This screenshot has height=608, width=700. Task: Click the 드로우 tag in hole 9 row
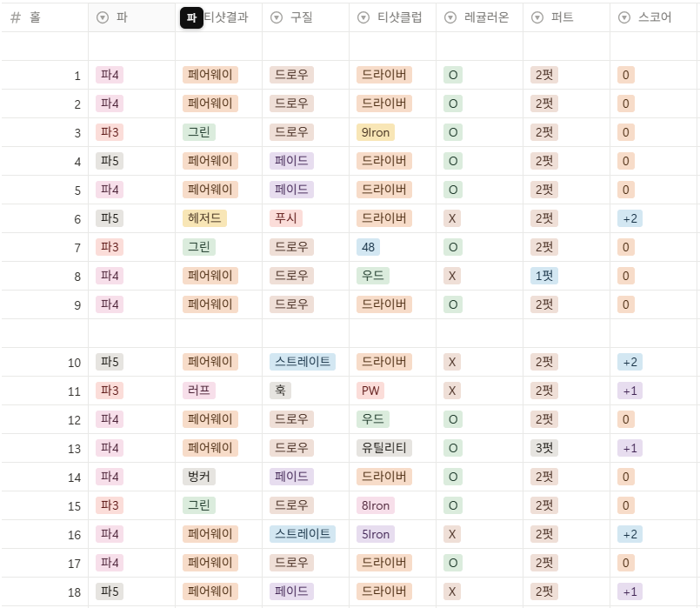click(x=291, y=304)
